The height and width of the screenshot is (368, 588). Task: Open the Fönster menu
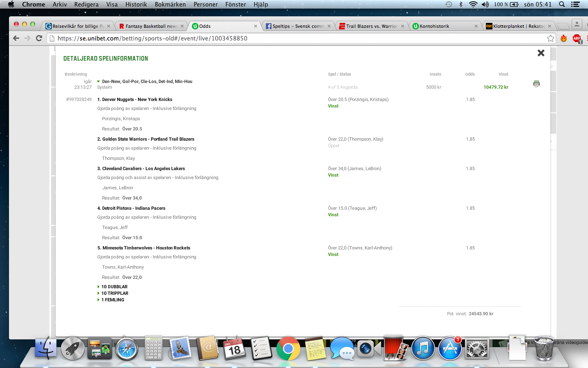[x=236, y=4]
